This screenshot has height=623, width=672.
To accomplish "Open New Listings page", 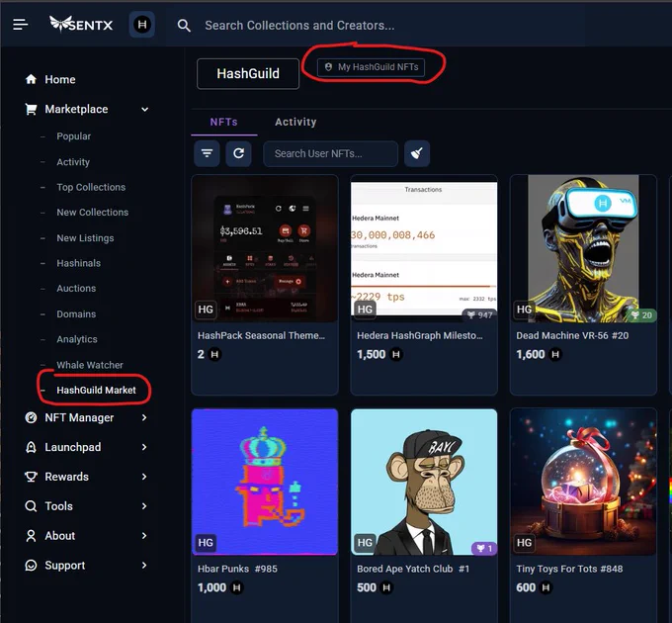I will (85, 238).
